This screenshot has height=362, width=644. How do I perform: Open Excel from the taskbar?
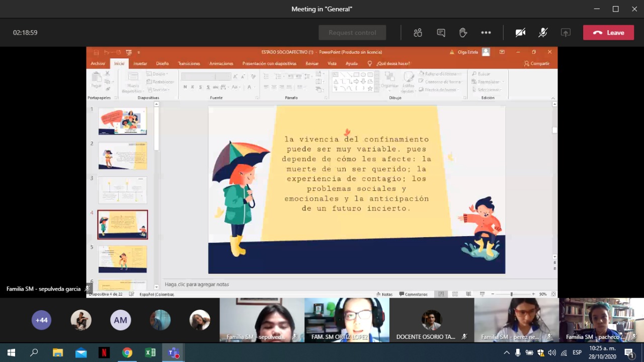150,352
